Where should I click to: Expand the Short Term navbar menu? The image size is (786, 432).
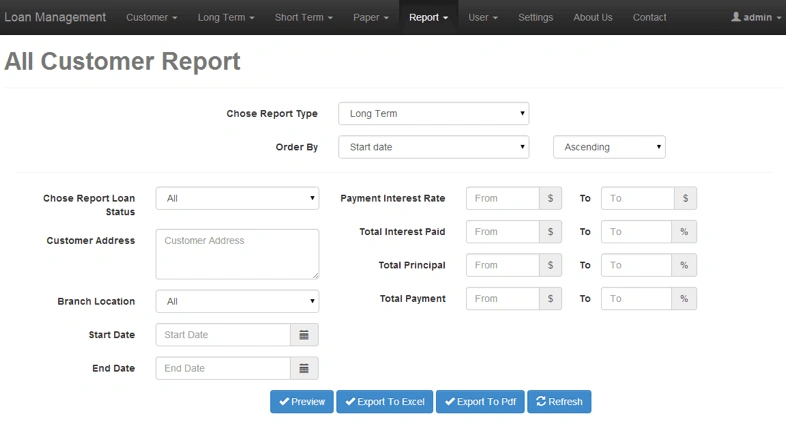303,17
